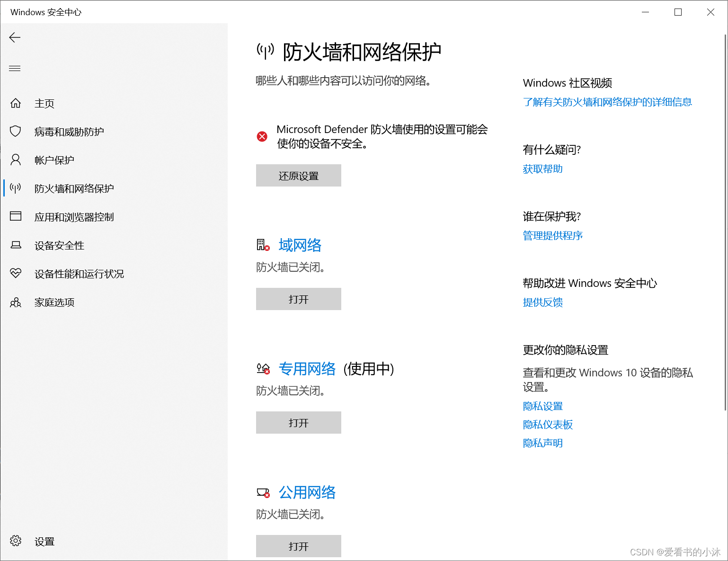Image resolution: width=728 pixels, height=561 pixels.
Task: Click the firewall antenna icon in page heading
Action: click(x=266, y=51)
